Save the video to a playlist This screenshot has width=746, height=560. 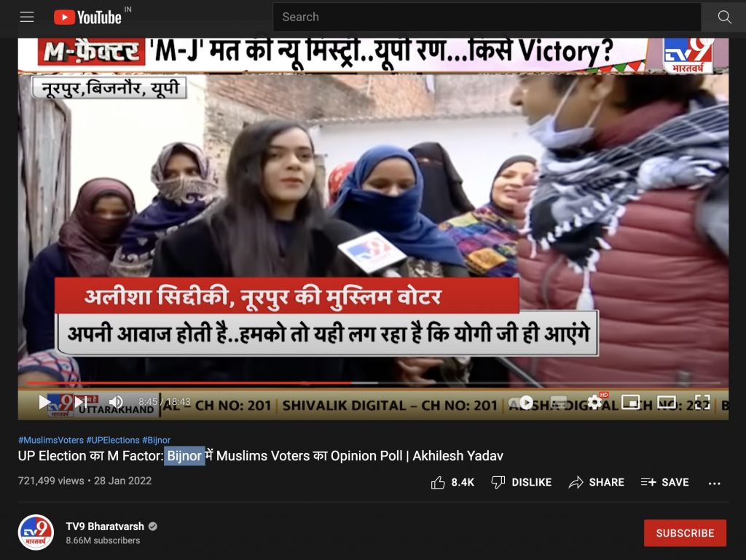(664, 483)
